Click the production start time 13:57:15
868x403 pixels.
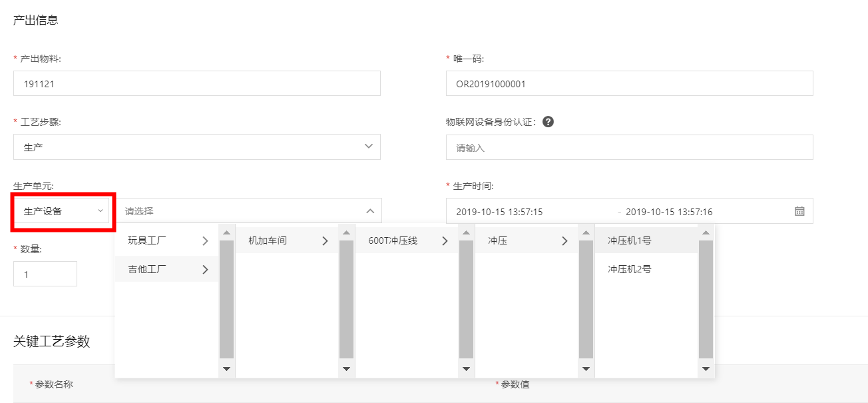(x=499, y=212)
